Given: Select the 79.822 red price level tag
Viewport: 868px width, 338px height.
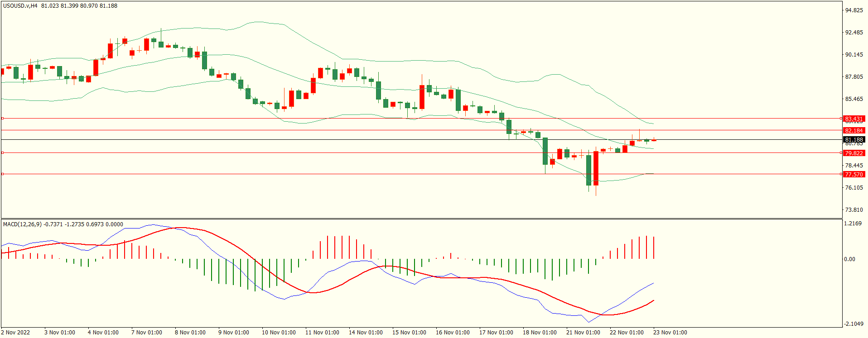Looking at the screenshot, I should pyautogui.click(x=854, y=153).
